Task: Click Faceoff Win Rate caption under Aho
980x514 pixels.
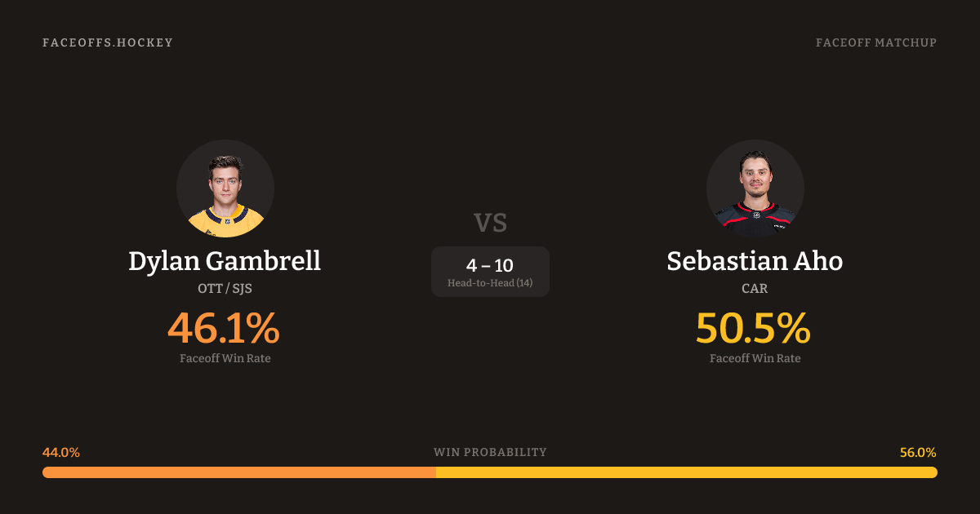Action: coord(755,358)
